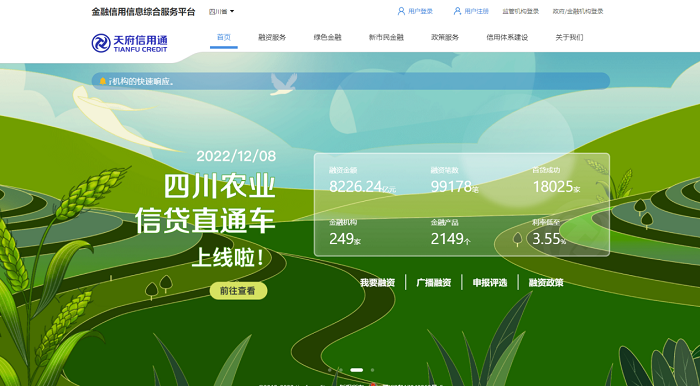This screenshot has height=386, width=700.
Task: Click the user icon beside 用户登录
Action: click(x=401, y=11)
